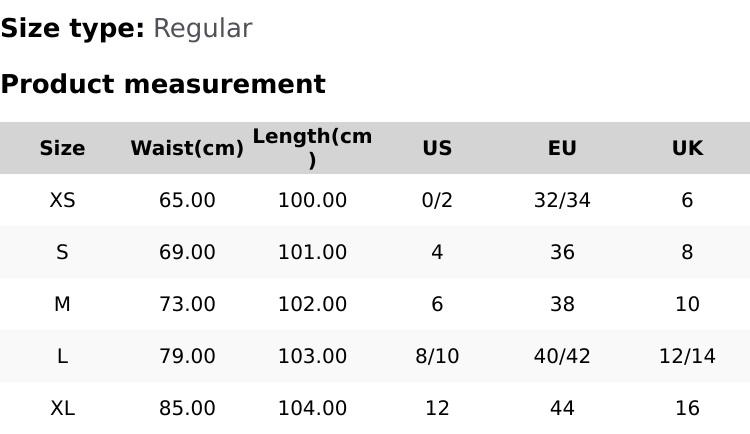Select the 'US' column header
The width and height of the screenshot is (750, 434).
tap(437, 149)
